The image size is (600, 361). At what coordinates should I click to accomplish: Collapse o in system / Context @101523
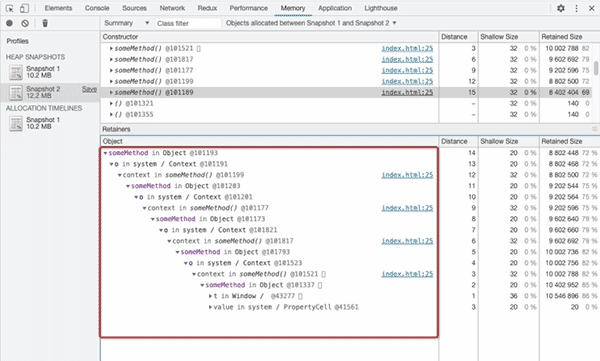(x=186, y=263)
